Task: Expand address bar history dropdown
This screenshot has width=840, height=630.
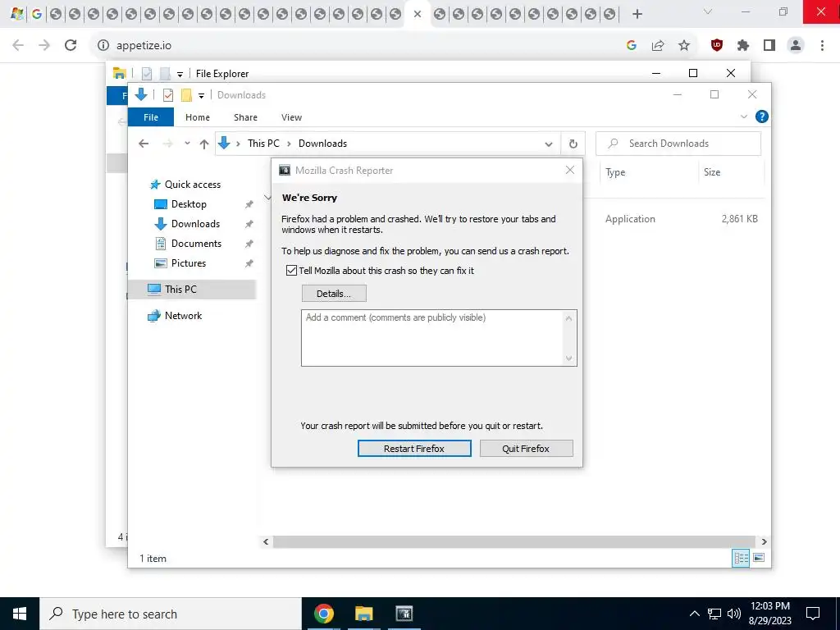Action: coord(549,144)
